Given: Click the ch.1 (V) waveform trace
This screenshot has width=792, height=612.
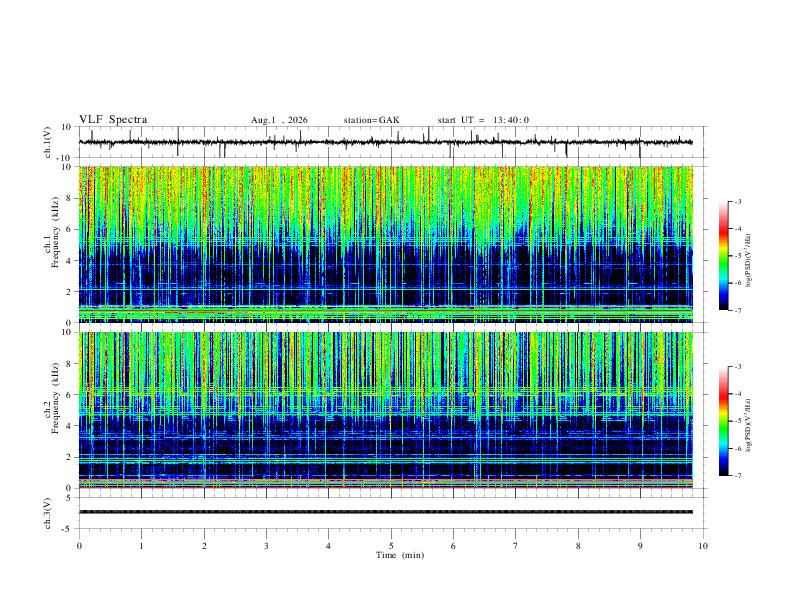Looking at the screenshot, I should (x=385, y=142).
